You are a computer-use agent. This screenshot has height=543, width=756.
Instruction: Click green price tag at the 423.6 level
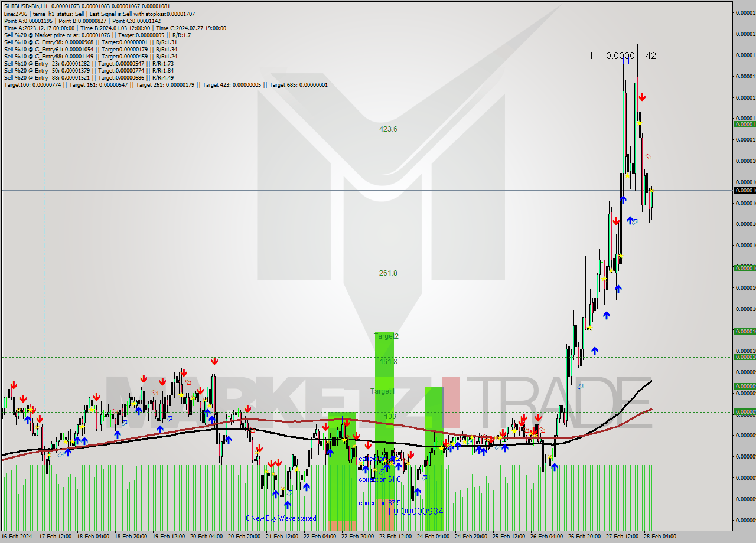(x=744, y=125)
